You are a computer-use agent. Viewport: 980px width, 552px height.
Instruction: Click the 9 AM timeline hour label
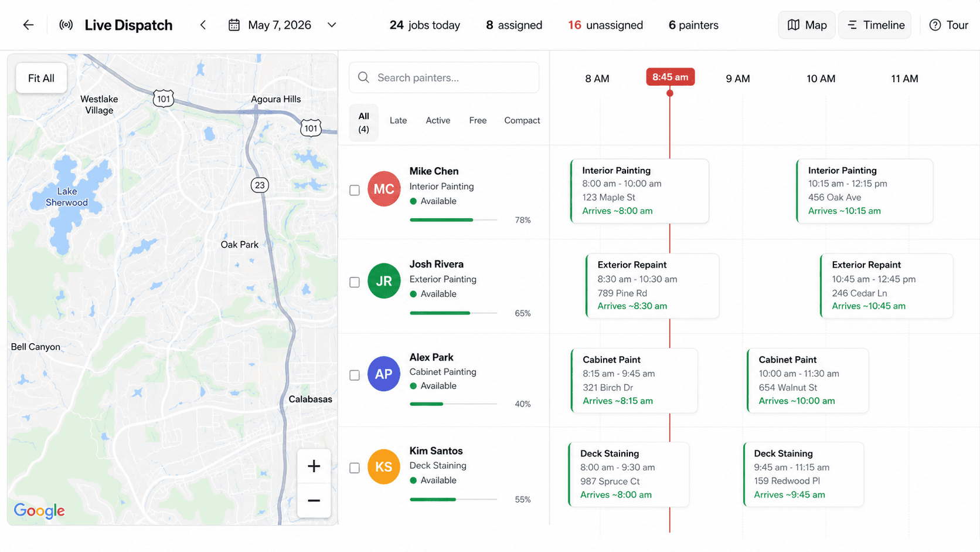click(737, 78)
